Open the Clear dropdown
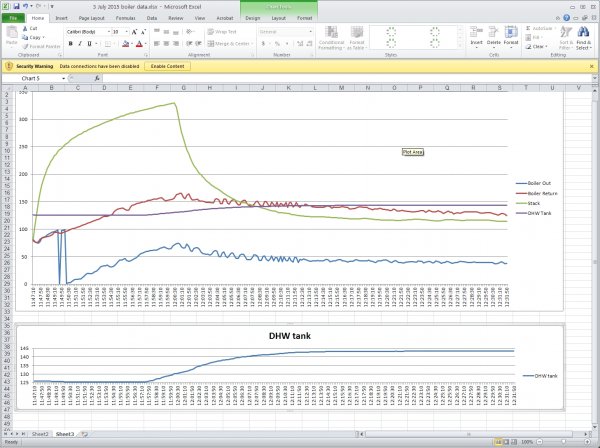The image size is (600, 448). [536, 46]
